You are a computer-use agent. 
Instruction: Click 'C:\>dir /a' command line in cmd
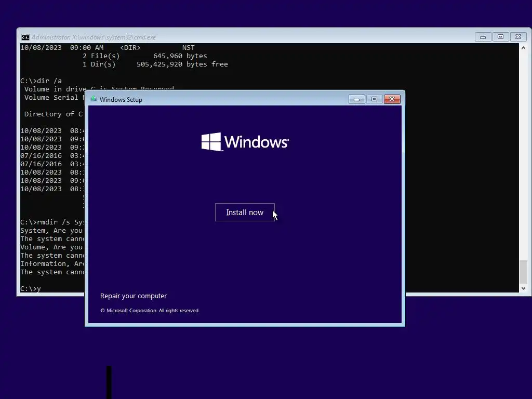click(41, 81)
